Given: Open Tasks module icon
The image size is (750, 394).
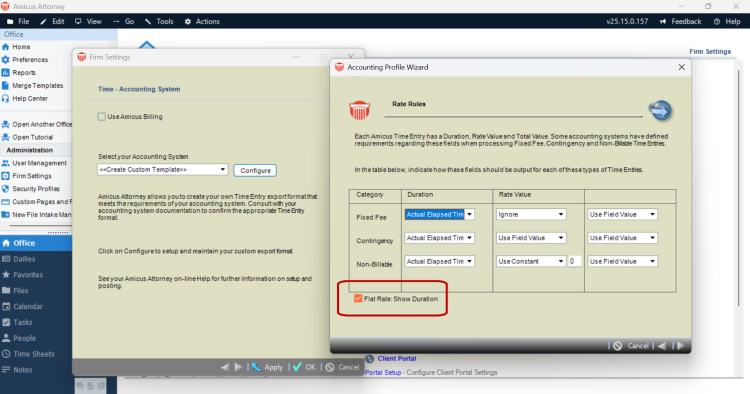Looking at the screenshot, I should pos(6,322).
